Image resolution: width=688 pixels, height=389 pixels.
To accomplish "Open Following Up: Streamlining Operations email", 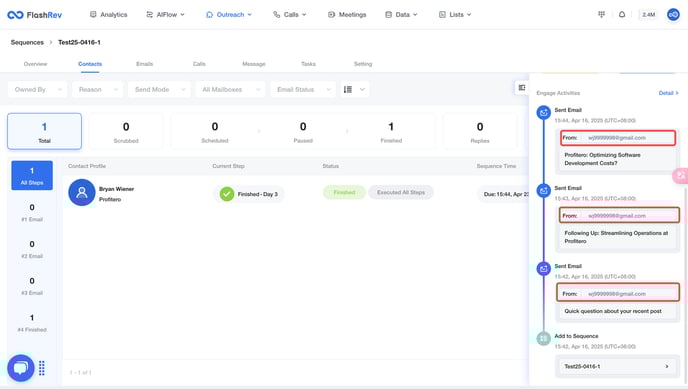I will coord(616,237).
